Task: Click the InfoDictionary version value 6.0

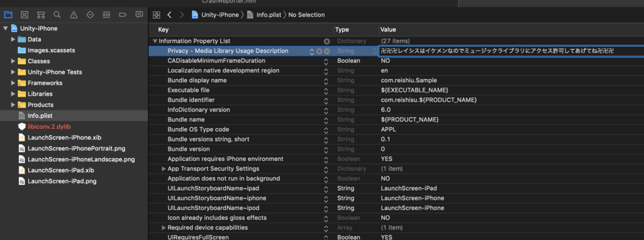Action: click(386, 110)
